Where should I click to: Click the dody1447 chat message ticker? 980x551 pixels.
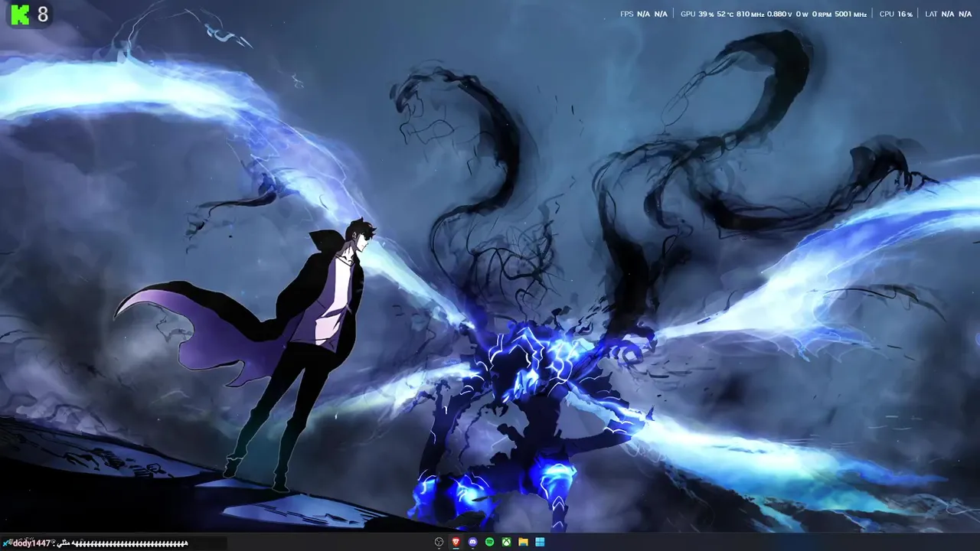click(96, 543)
